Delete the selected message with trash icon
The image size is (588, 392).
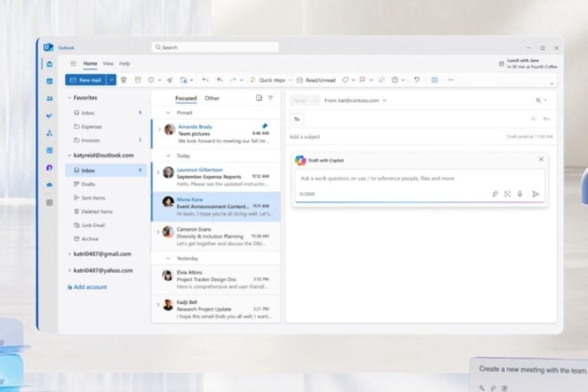tap(123, 80)
